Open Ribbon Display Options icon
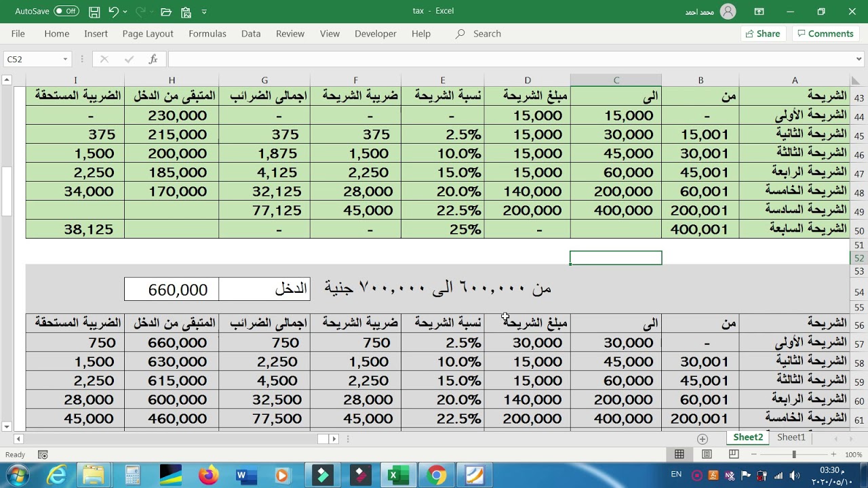The image size is (868, 488). tap(759, 12)
